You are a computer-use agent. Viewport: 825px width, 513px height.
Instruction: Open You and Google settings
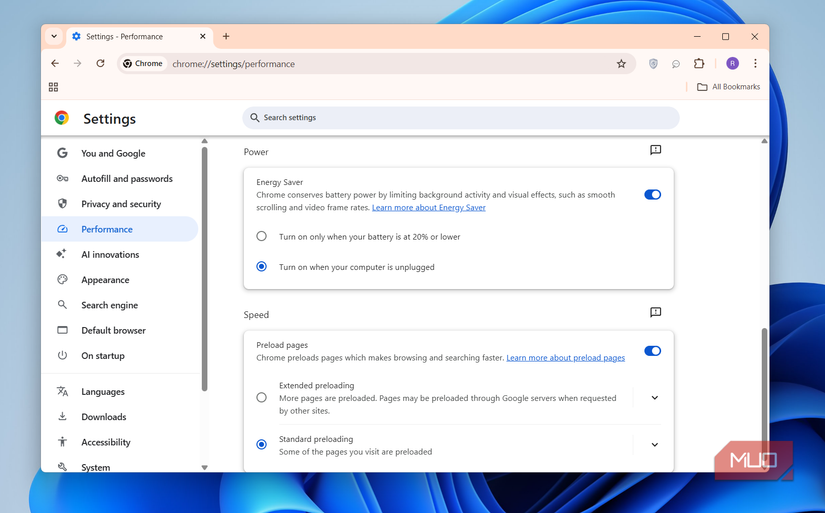click(x=120, y=153)
